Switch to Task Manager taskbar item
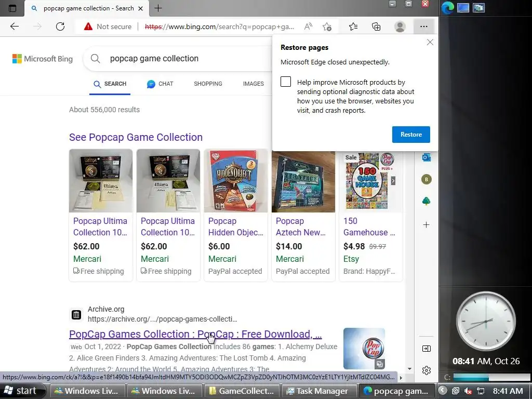Viewport: 532px width, 399px height. point(319,391)
